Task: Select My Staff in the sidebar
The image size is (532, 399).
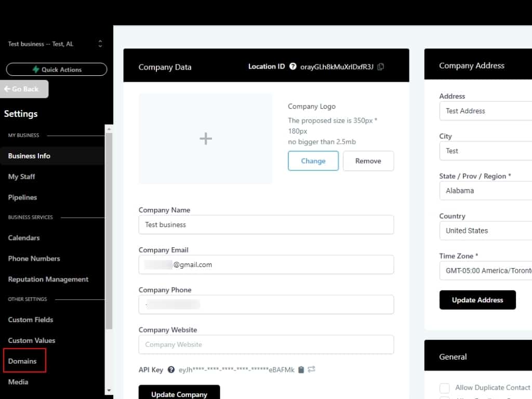Action: 22,177
